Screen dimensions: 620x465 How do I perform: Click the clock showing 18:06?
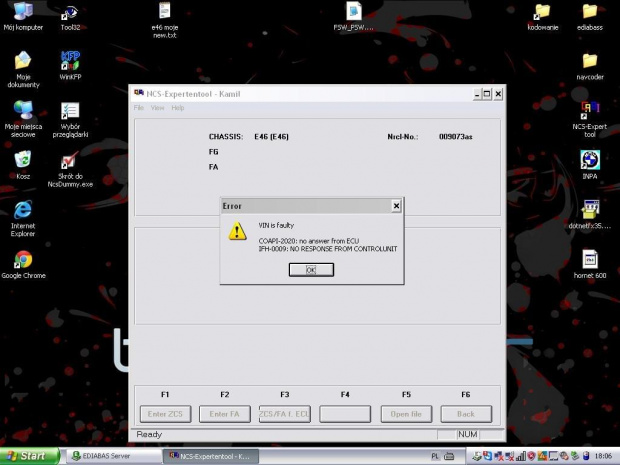click(x=603, y=456)
